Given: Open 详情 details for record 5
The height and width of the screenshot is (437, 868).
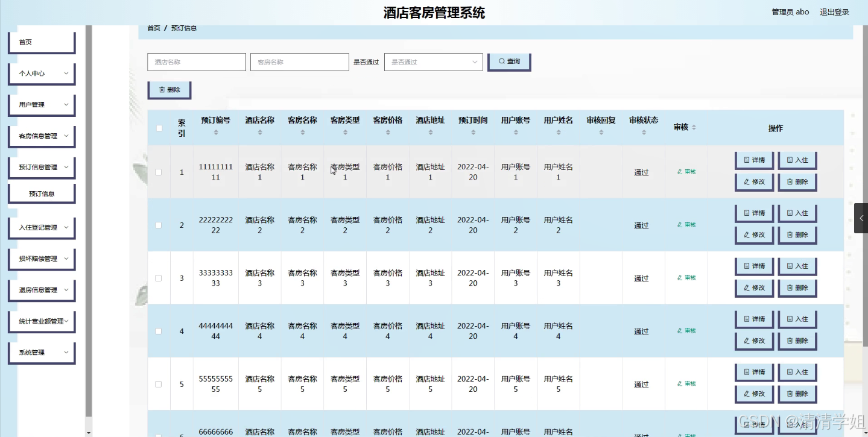Looking at the screenshot, I should click(754, 372).
